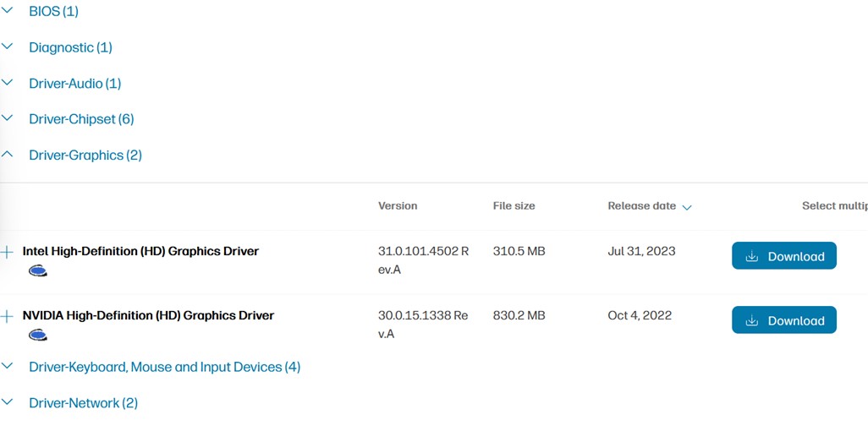Download the Intel Graphics Driver
Screen dimensions: 868x426
784,256
